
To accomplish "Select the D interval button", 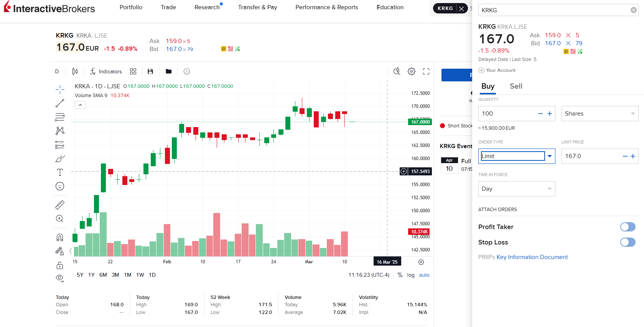I will tap(57, 71).
